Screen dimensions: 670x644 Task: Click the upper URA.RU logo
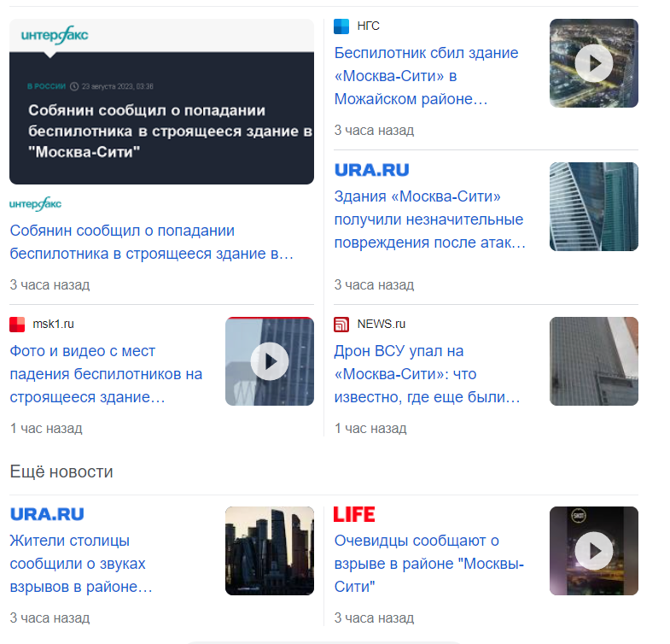click(371, 170)
